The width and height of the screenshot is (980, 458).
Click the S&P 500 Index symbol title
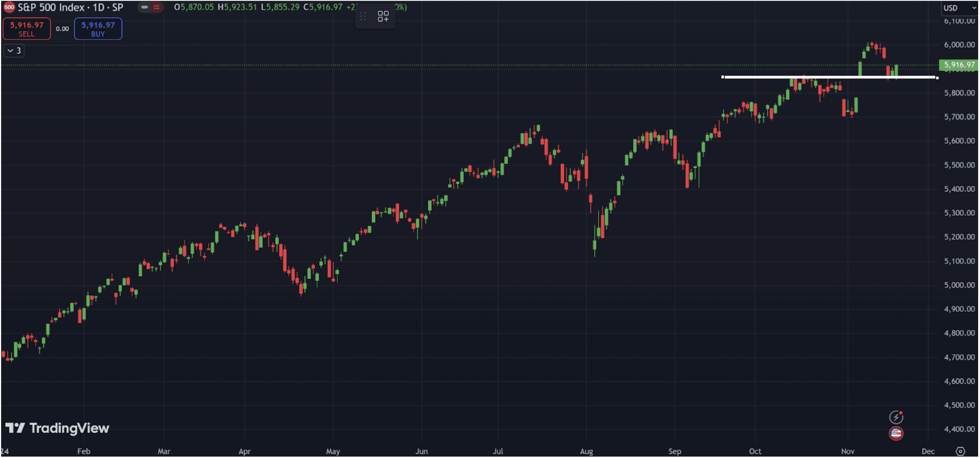click(x=51, y=7)
